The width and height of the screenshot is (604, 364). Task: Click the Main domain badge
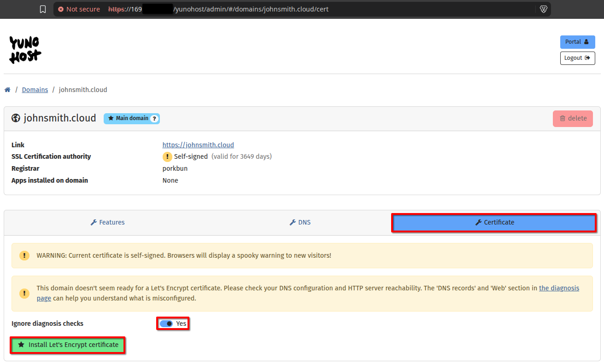coord(131,119)
